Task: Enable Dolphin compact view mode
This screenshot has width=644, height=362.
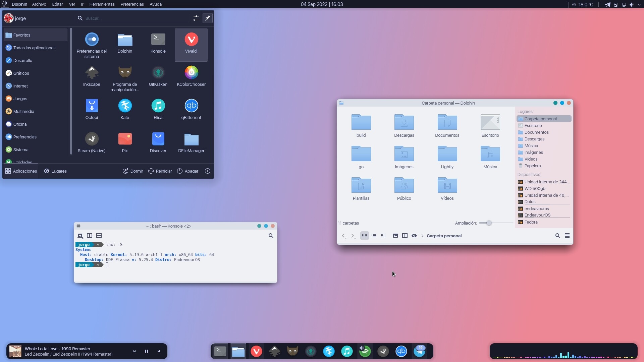Action: tap(383, 236)
